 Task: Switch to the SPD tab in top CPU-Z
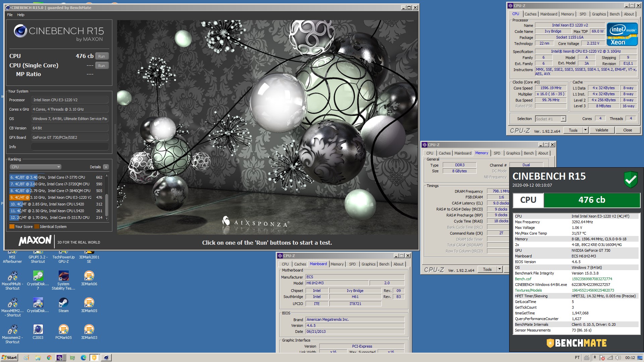coord(583,14)
